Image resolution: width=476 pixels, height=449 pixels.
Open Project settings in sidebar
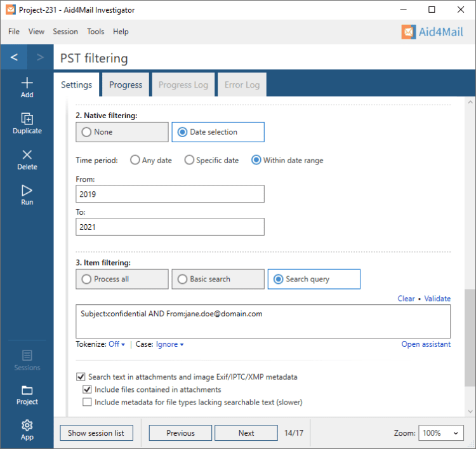[27, 395]
